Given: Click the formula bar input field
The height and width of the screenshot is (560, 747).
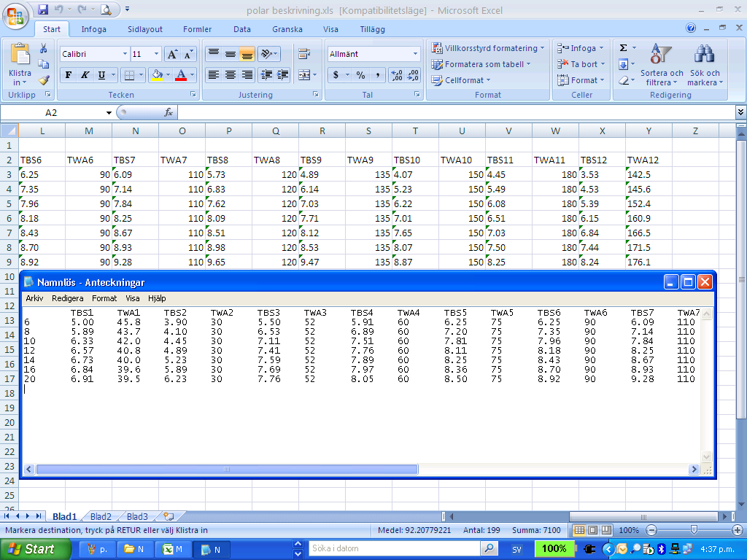Looking at the screenshot, I should (x=456, y=113).
